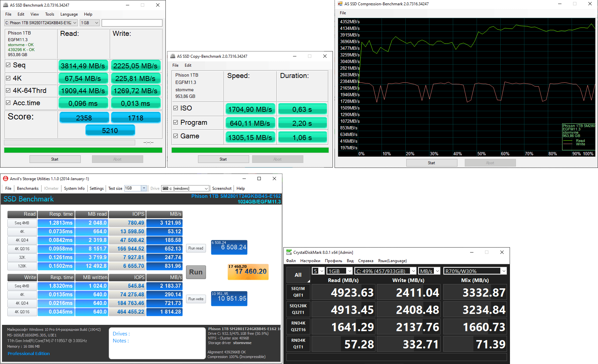Click the Compression-Benchmark window title icon

[340, 4]
